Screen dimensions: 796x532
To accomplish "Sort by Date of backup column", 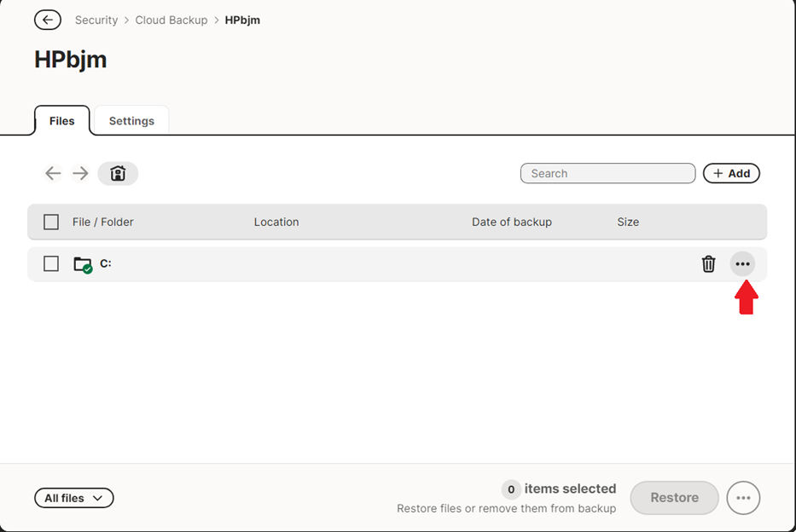I will (512, 222).
